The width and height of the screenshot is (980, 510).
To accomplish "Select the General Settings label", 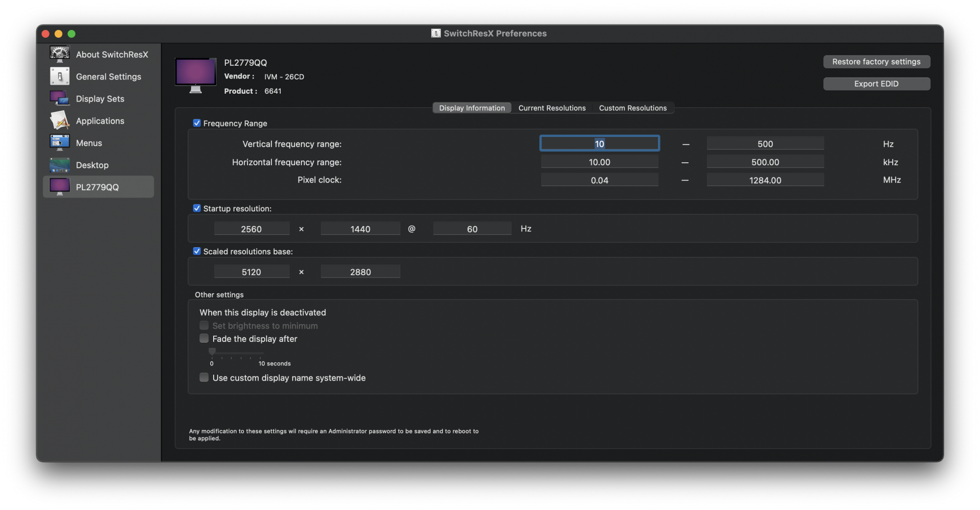I will pos(108,76).
